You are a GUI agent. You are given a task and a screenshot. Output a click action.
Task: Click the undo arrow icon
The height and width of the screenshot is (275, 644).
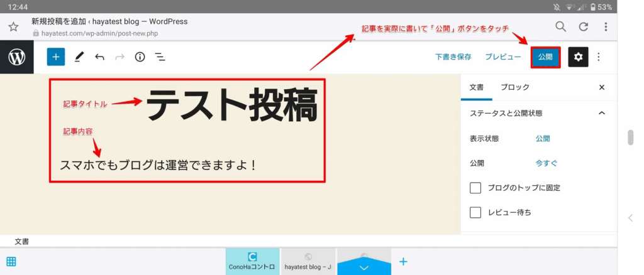tap(99, 57)
